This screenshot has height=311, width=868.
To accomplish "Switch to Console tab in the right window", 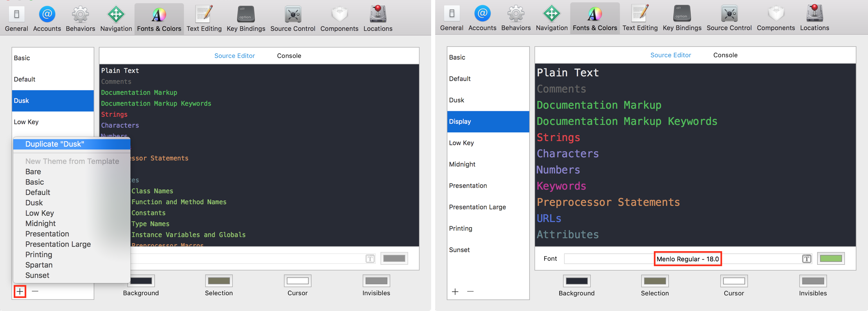I will (x=725, y=55).
